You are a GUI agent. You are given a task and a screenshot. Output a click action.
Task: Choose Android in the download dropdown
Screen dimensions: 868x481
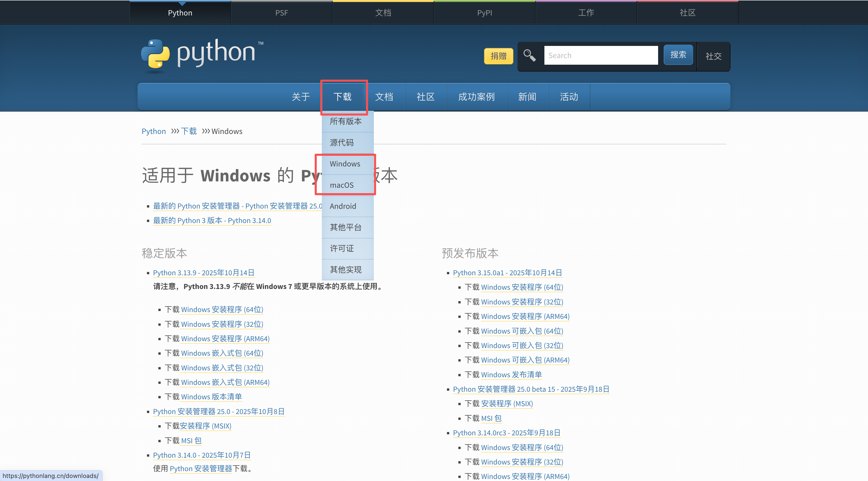[343, 206]
